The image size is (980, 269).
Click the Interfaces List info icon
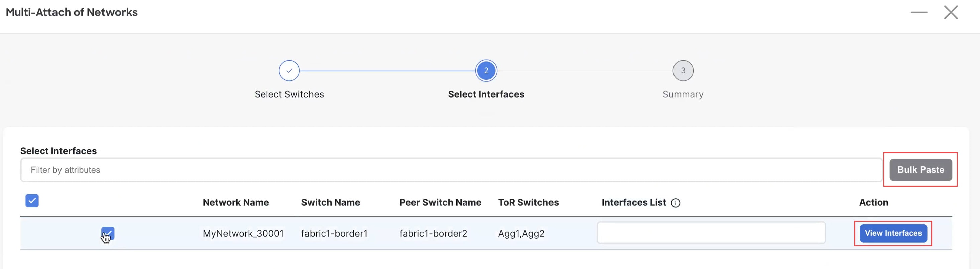675,203
